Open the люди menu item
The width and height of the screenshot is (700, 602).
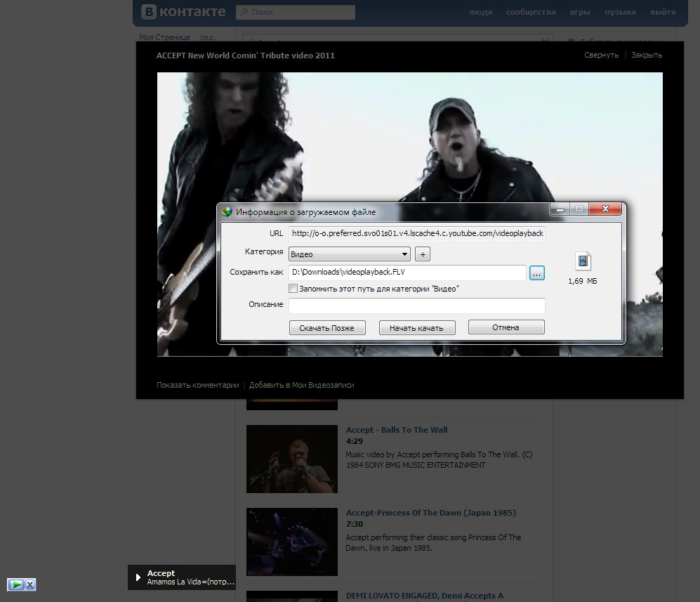pos(480,12)
